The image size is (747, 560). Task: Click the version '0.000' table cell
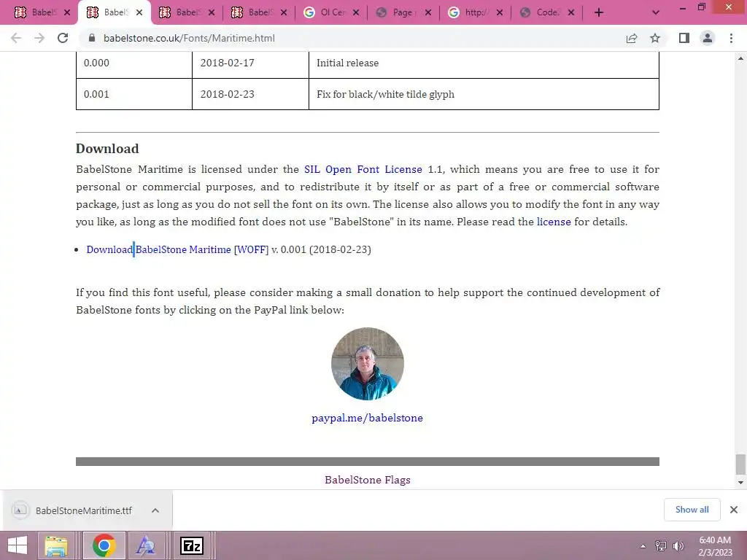click(x=134, y=63)
